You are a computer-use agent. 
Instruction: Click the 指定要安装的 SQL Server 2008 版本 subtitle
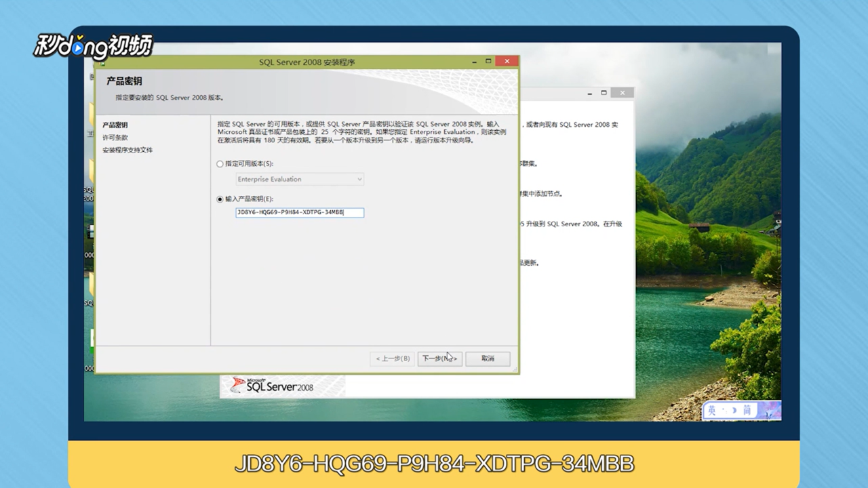170,98
